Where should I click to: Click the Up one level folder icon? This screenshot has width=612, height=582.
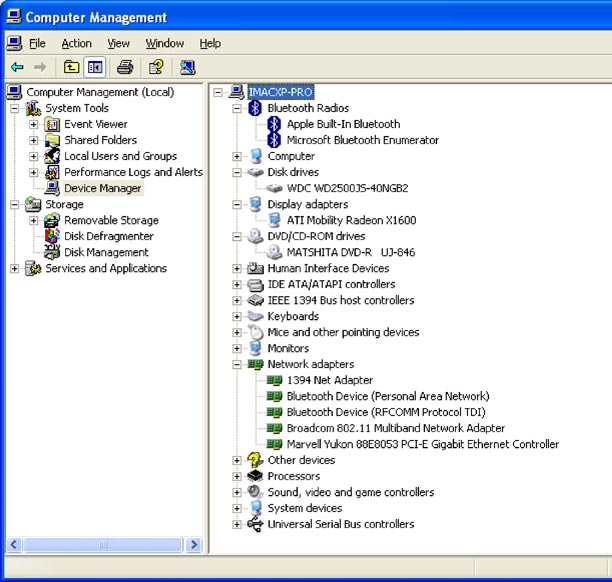click(x=71, y=67)
